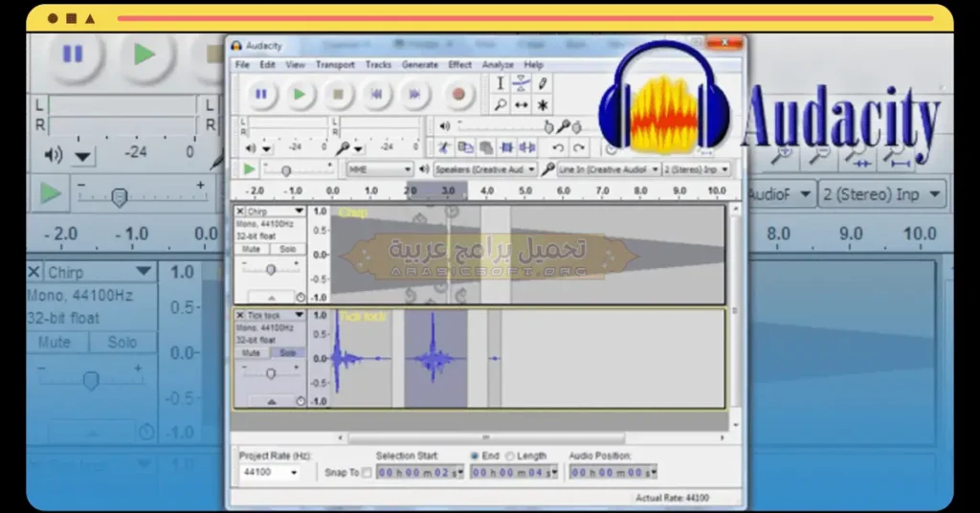Open the Chirp track name dropdown menu
The width and height of the screenshot is (980, 513).
300,212
